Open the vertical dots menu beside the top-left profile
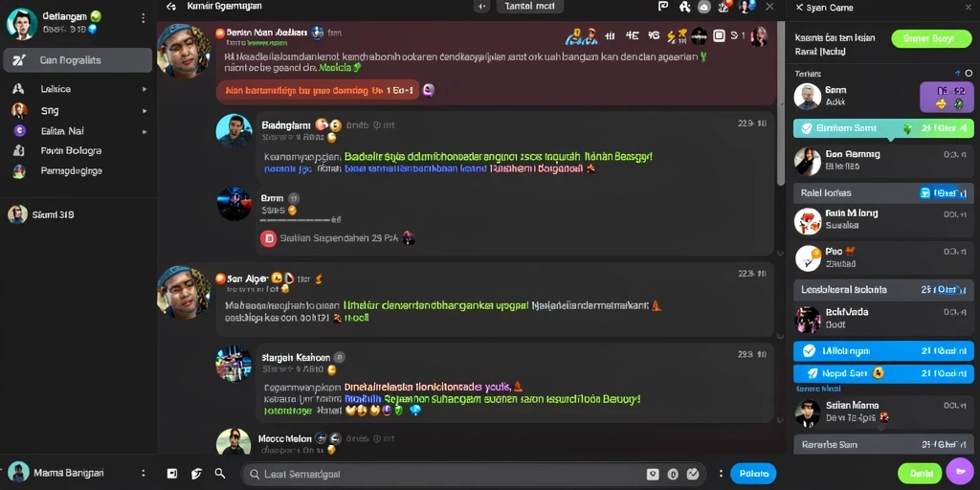The image size is (980, 490). [144, 18]
